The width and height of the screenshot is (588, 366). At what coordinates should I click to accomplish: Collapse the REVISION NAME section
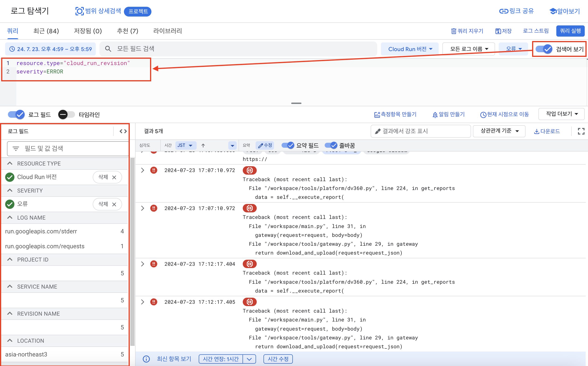pos(10,314)
